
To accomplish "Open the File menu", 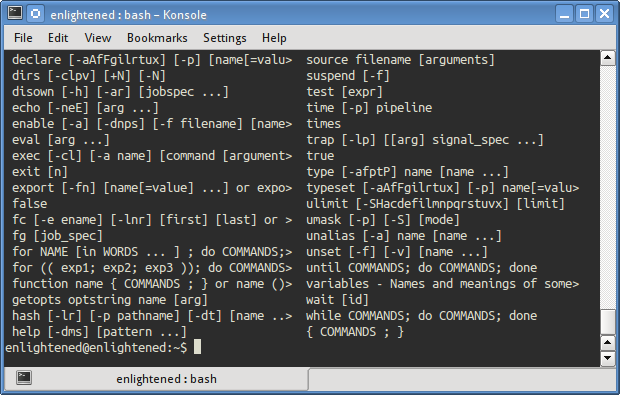I will [x=23, y=38].
